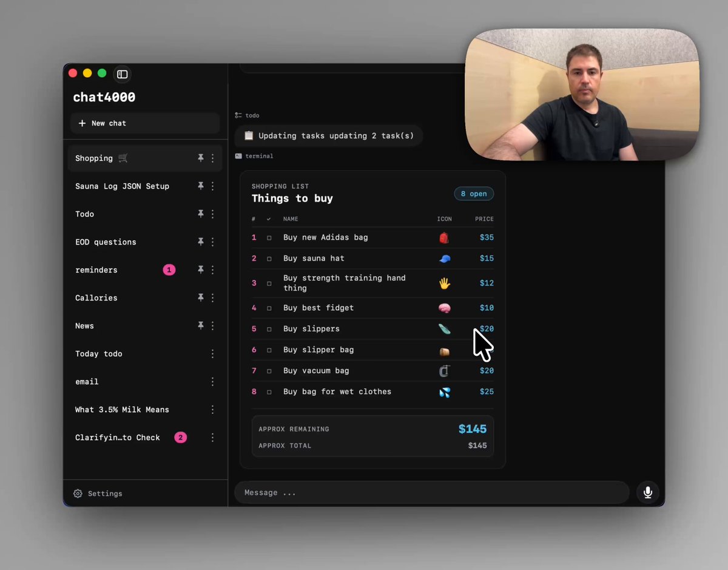Open the Settings gear icon
728x570 pixels.
(78, 494)
